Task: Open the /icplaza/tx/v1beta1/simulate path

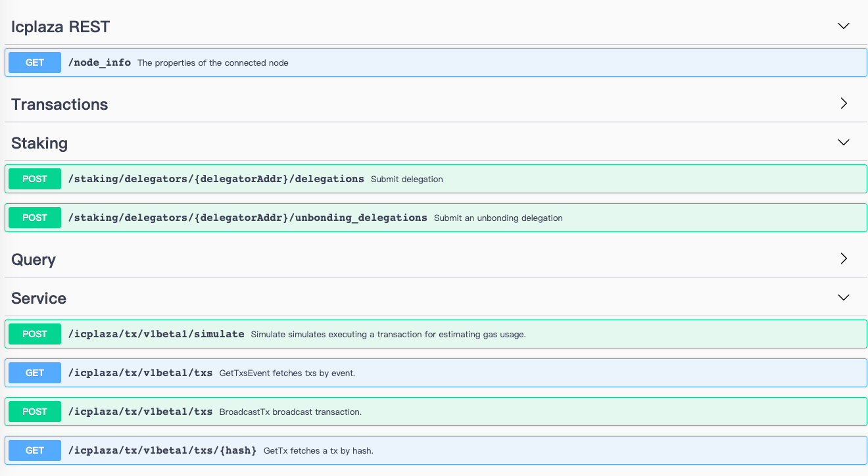Action: tap(157, 334)
